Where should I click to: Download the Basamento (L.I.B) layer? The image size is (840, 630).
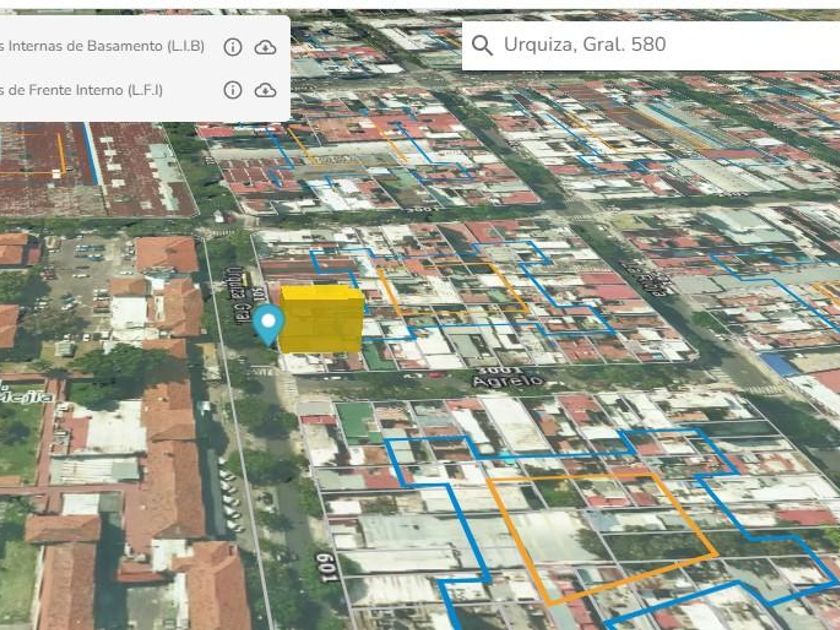tap(265, 47)
